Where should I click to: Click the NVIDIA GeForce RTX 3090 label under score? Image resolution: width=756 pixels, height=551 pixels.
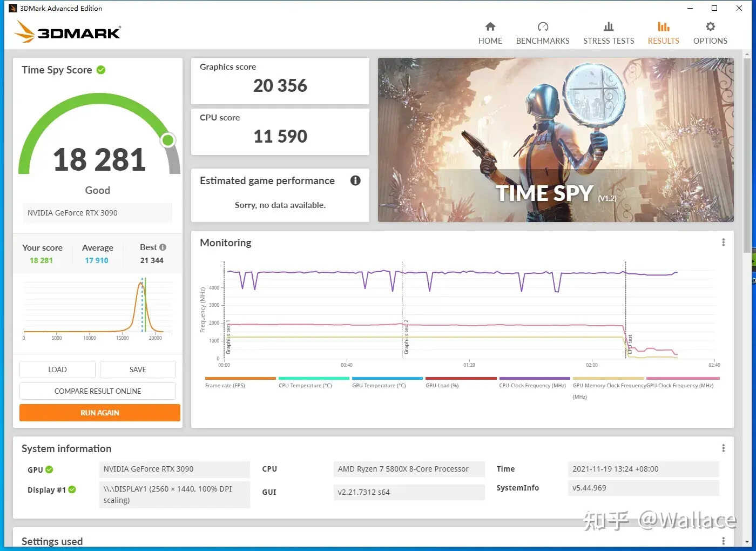click(x=98, y=213)
